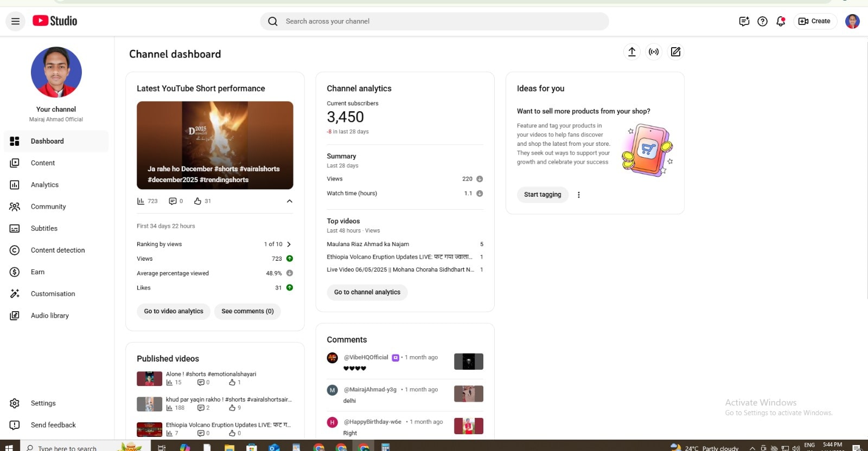
Task: Open the account avatar in the top right
Action: [x=852, y=21]
